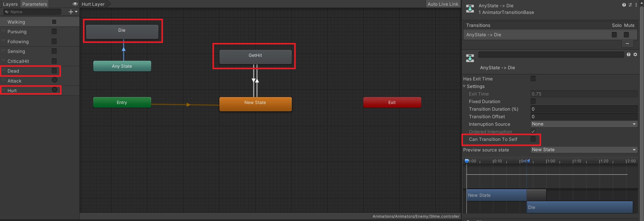Screen dimensions: 644x221
Task: Select the Hurt parameter name
Action: point(12,91)
